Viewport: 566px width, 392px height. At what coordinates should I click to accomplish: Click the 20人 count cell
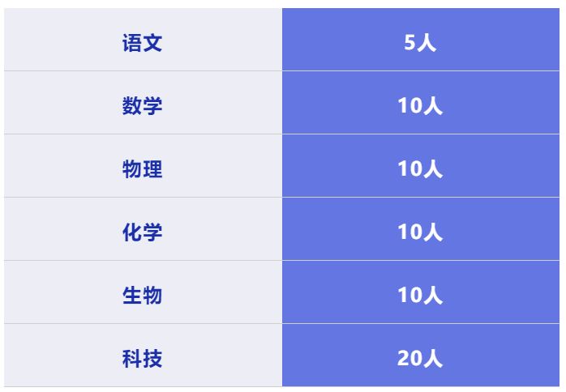[x=421, y=356]
